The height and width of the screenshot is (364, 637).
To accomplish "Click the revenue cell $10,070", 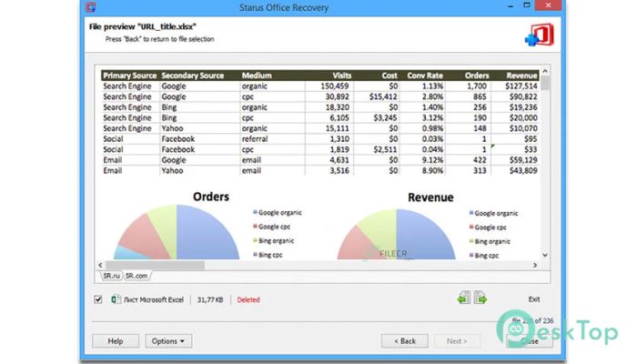I will 523,128.
